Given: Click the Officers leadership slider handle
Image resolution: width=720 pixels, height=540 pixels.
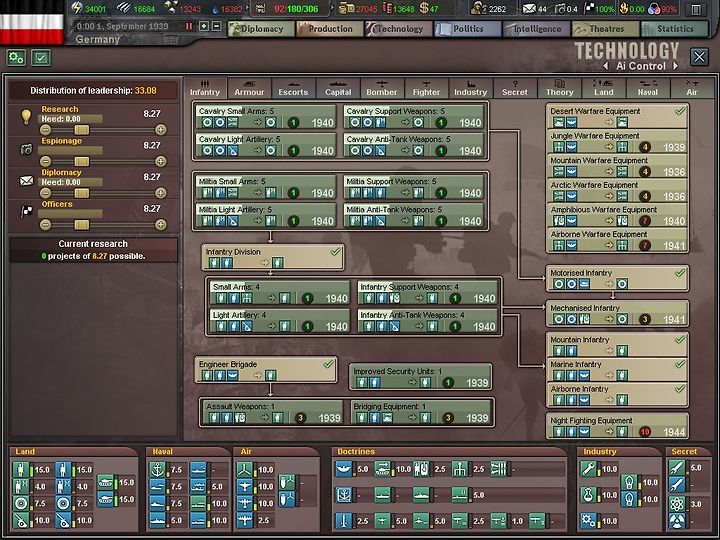Looking at the screenshot, I should point(82,225).
